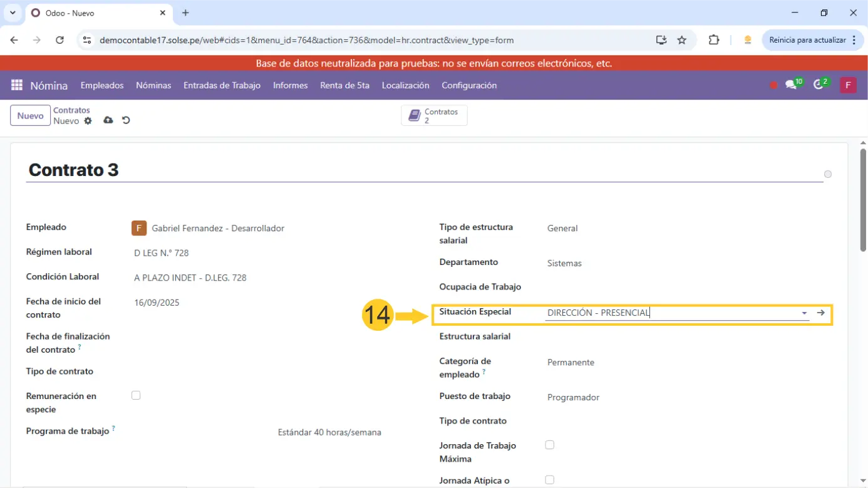Image resolution: width=868 pixels, height=488 pixels.
Task: Open the Configuración menu
Action: coord(468,85)
